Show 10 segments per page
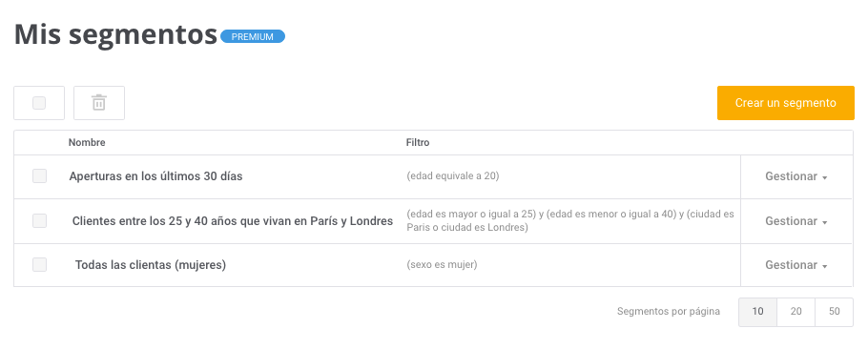The image size is (868, 349). tap(758, 312)
